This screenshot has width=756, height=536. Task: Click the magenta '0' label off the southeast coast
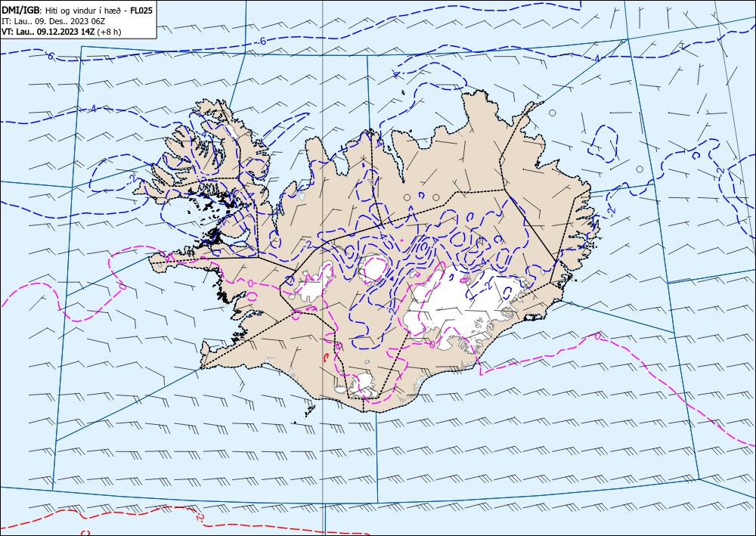click(x=598, y=335)
